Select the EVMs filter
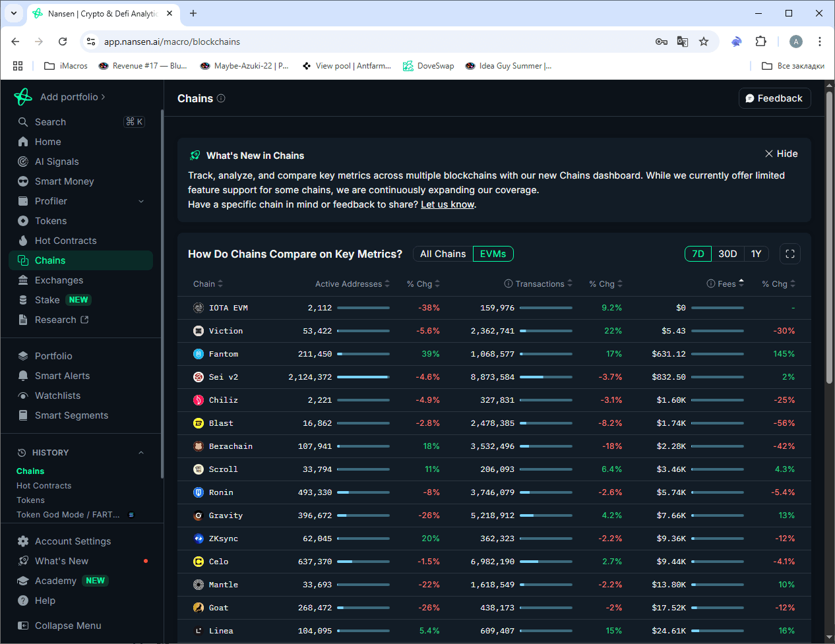Viewport: 835px width, 644px height. pos(493,254)
